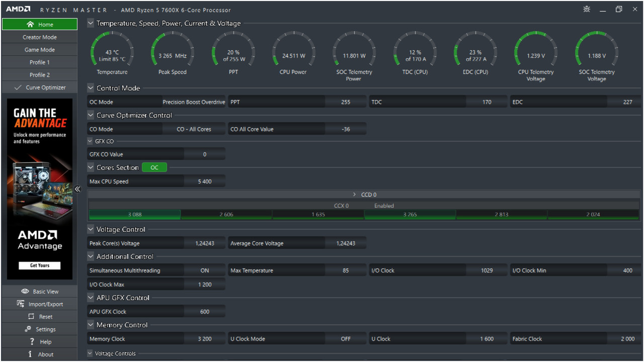Image resolution: width=644 pixels, height=362 pixels.
Task: Collapse the Control Mode section
Action: (91, 88)
